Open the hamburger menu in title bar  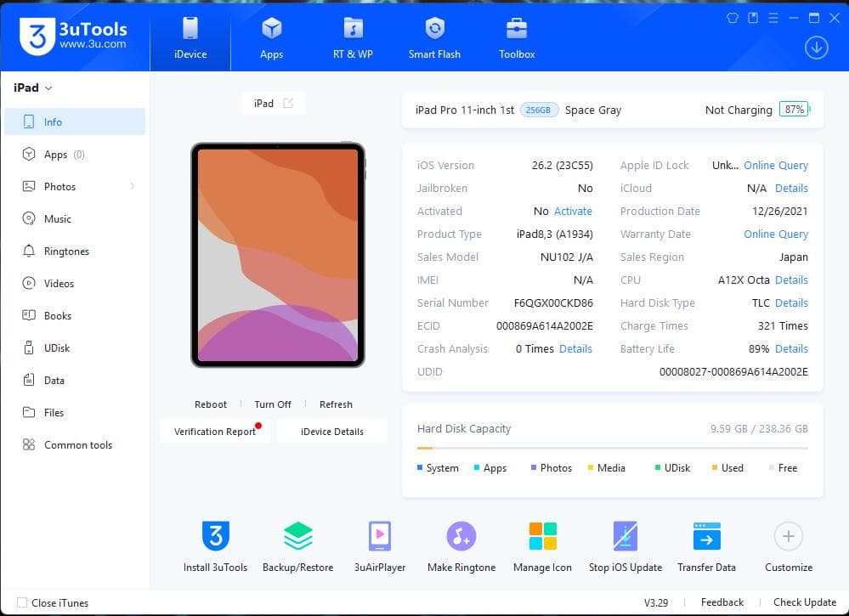click(x=773, y=17)
